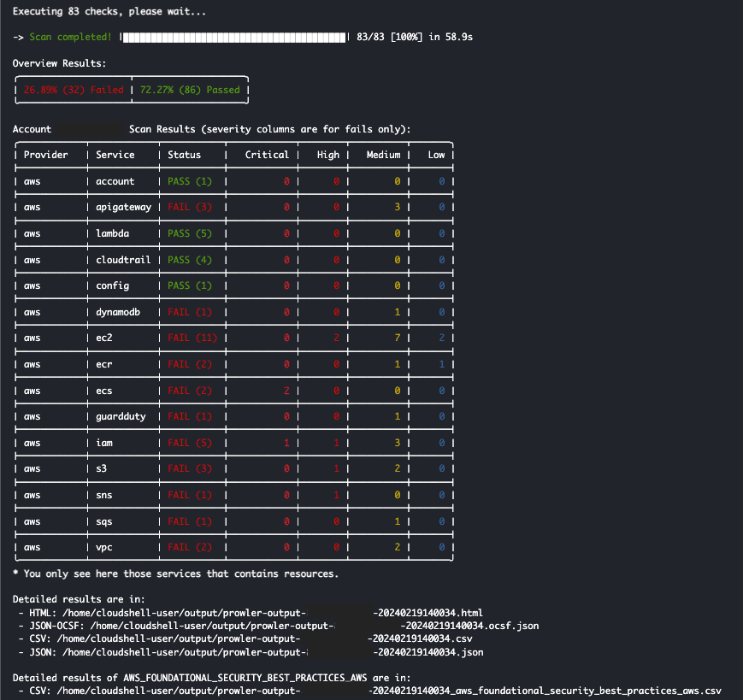Click 'FAIL (1)' in the sns row
The height and width of the screenshot is (700, 743).
pyautogui.click(x=190, y=495)
